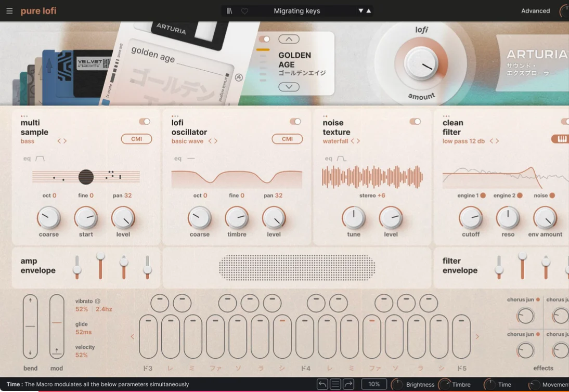Click the noise texture tune knob

(354, 218)
